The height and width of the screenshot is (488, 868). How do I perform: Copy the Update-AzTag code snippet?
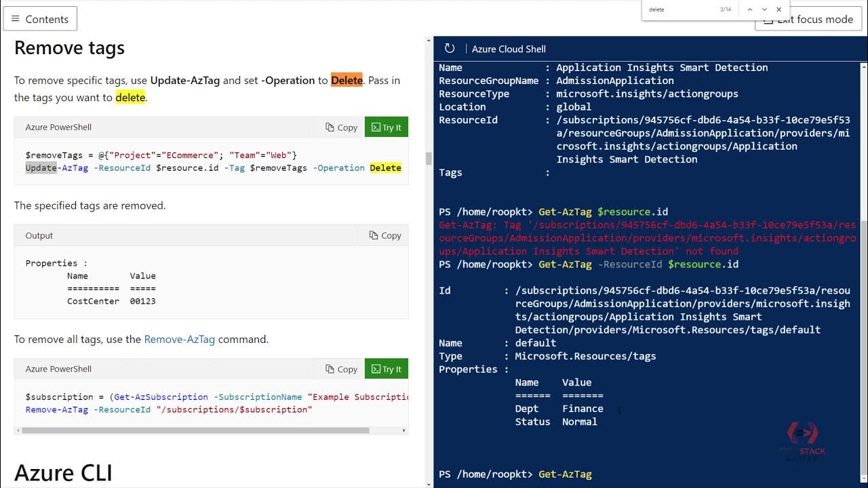(341, 127)
